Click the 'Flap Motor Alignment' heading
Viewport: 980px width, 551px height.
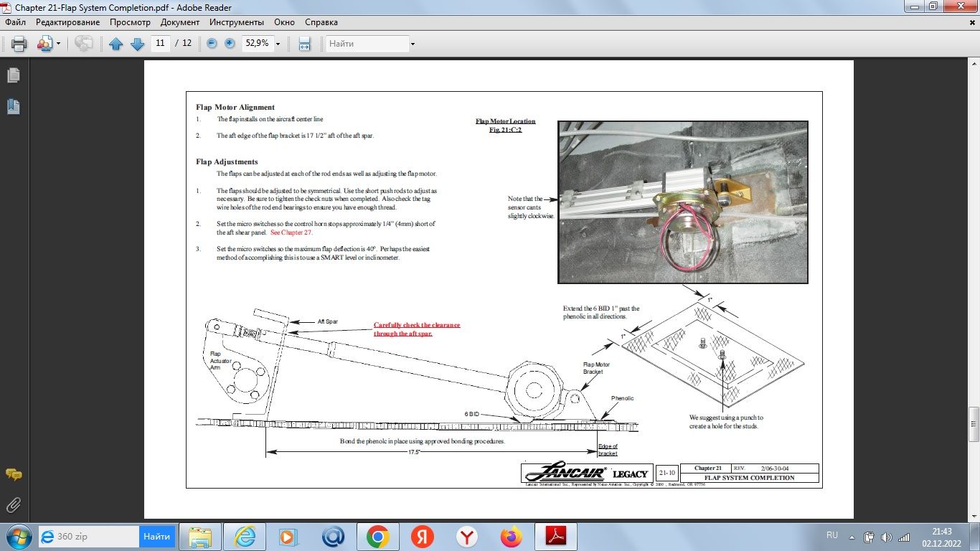tap(235, 107)
